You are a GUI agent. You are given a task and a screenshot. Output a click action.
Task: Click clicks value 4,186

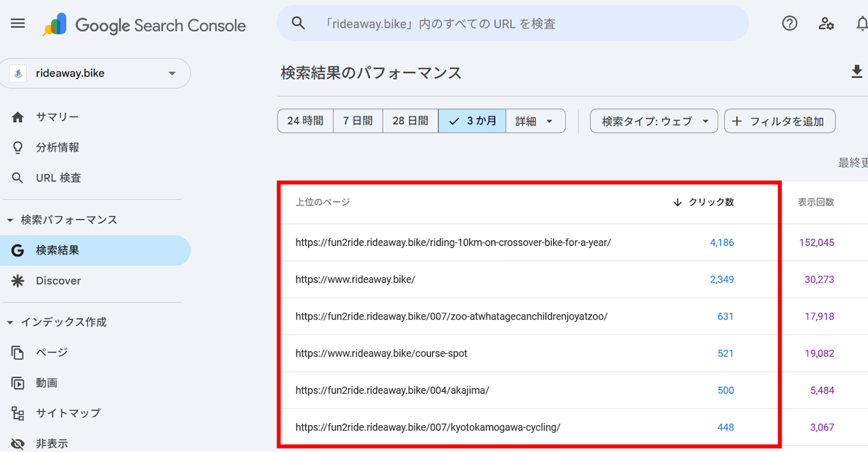(x=722, y=243)
